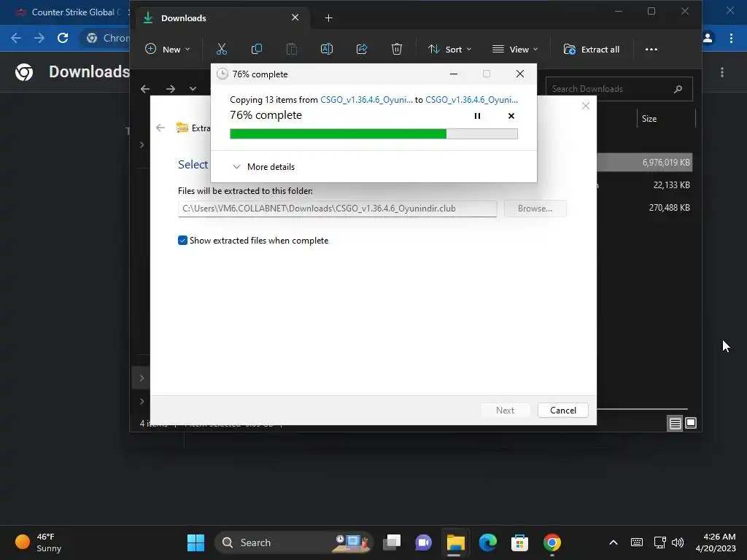This screenshot has height=560, width=747.
Task: Open the destination CSGO_v1.36.4.6_Oyuni... link
Action: pyautogui.click(x=472, y=99)
